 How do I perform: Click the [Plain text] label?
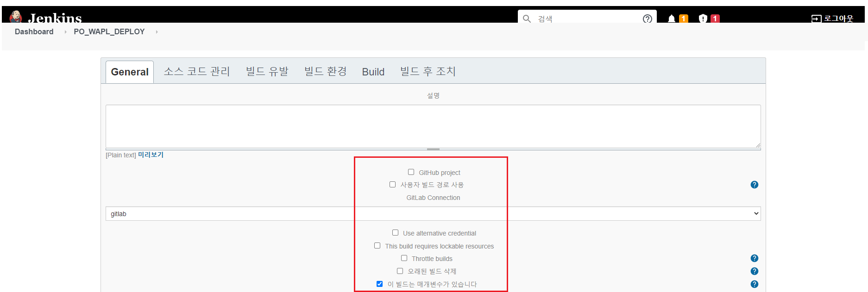[121, 155]
